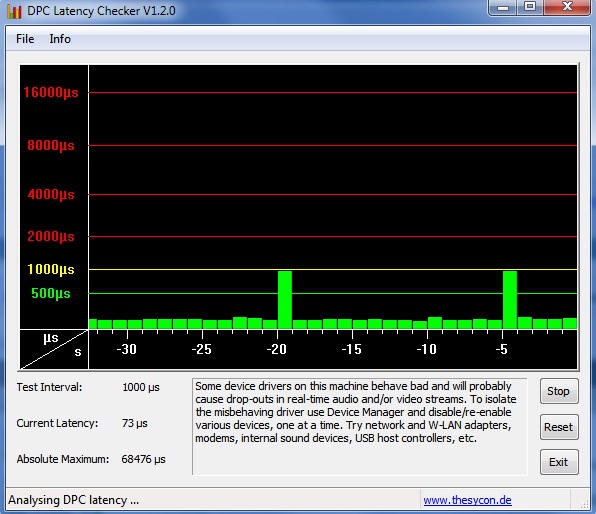Image resolution: width=596 pixels, height=514 pixels.
Task: Stop the latency analysis
Action: 559,391
